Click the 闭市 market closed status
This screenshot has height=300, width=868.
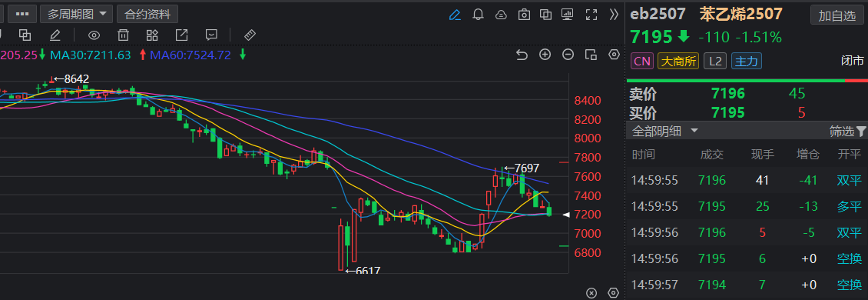tap(851, 61)
